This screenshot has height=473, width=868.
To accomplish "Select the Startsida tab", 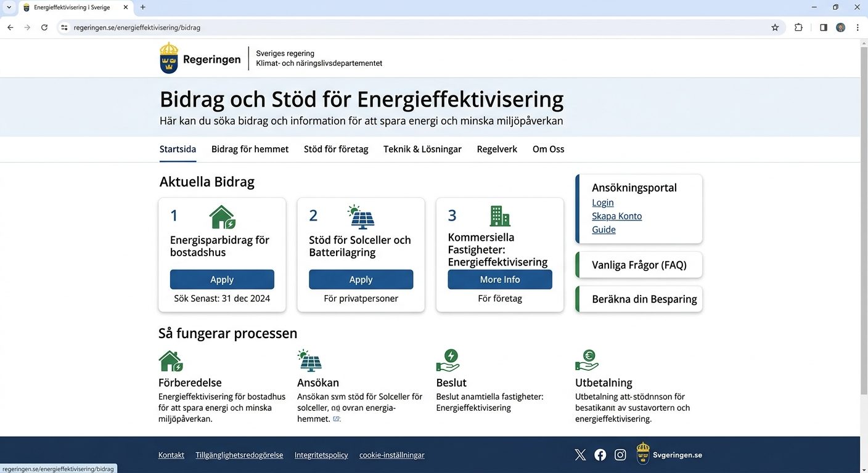I will [178, 149].
